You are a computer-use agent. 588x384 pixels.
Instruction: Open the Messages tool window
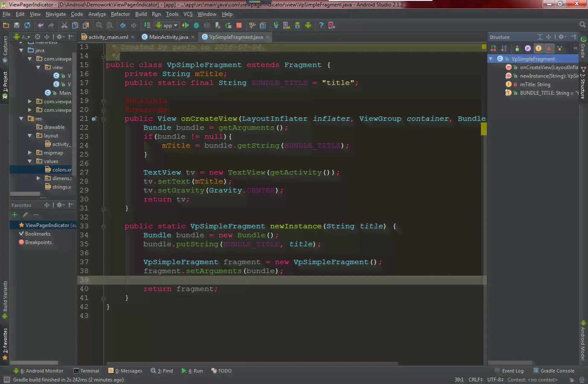pyautogui.click(x=125, y=371)
